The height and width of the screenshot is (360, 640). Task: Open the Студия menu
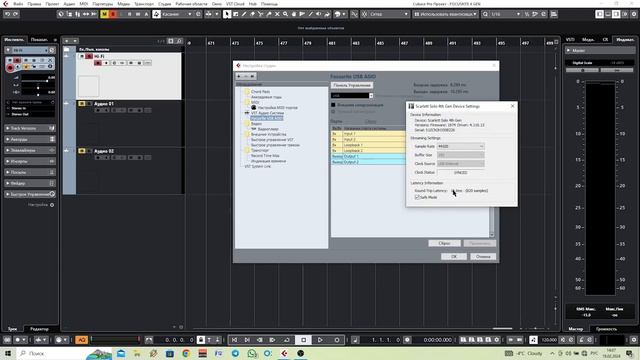click(164, 4)
